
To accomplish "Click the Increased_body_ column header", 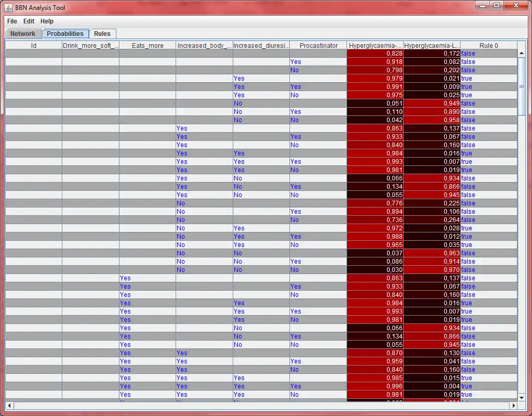I will (x=204, y=46).
